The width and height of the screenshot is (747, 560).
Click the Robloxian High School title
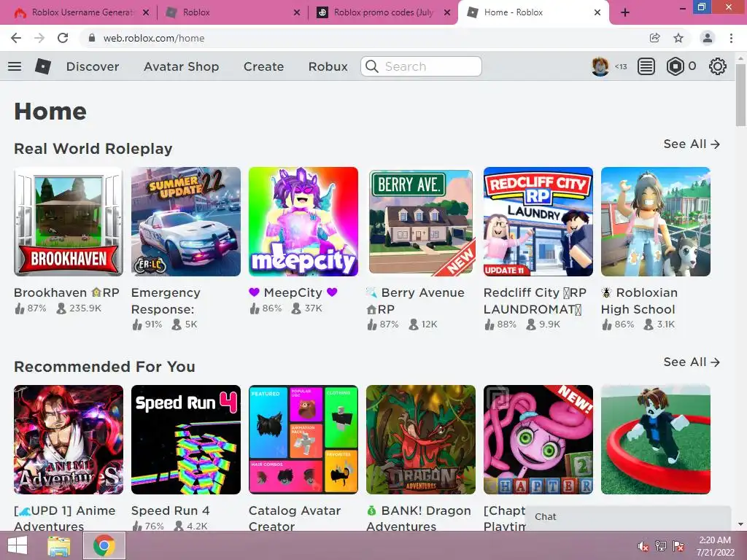tap(639, 300)
